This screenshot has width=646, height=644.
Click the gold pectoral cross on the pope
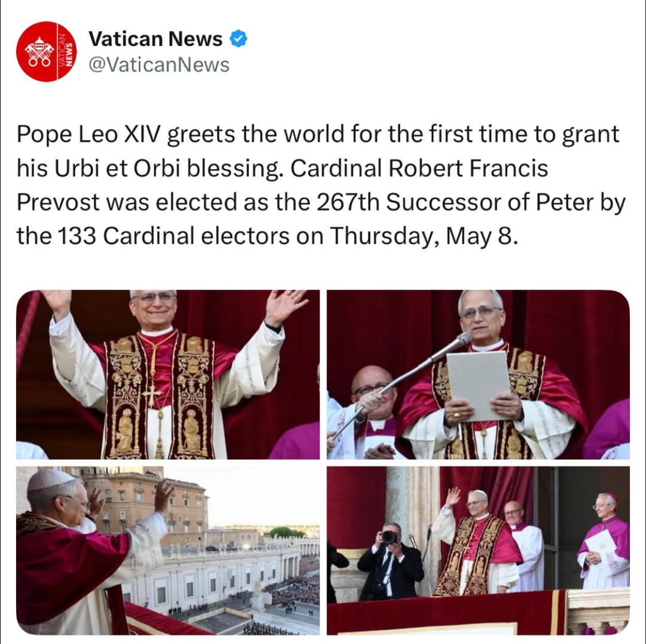pos(151,396)
